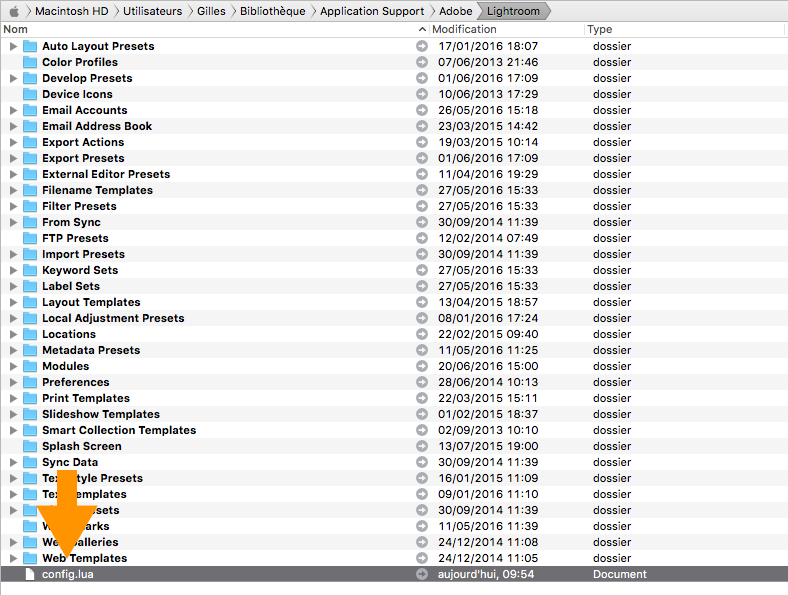The height and width of the screenshot is (595, 788).
Task: Click the date 20/06/2016 15:00
Action: [x=488, y=366]
